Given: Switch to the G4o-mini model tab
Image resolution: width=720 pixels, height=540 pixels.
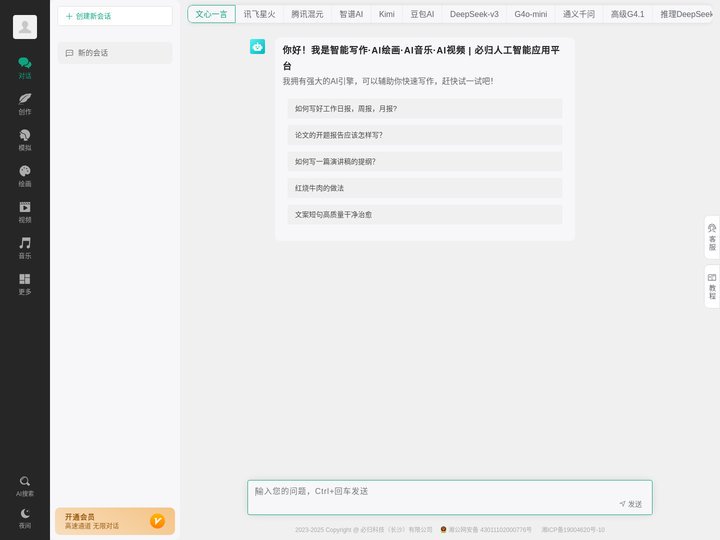Looking at the screenshot, I should (x=531, y=14).
